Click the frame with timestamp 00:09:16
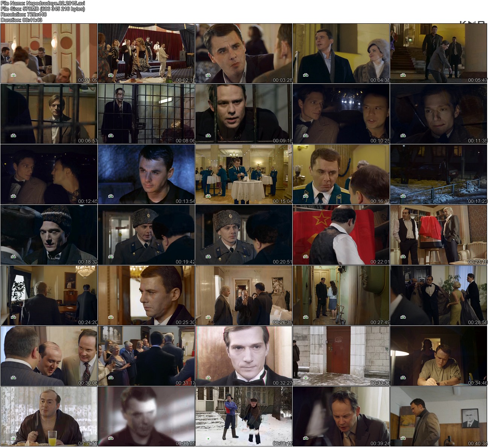This screenshot has height=448, width=489. (x=244, y=114)
